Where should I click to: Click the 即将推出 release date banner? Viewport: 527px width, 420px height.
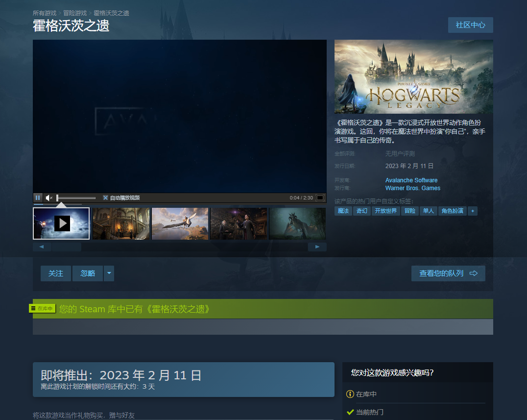184,380
